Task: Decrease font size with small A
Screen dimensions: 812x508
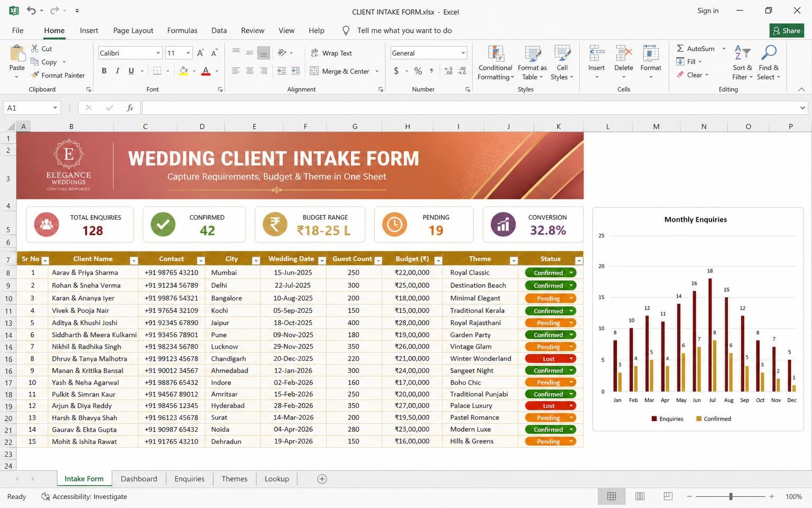Action: point(214,53)
